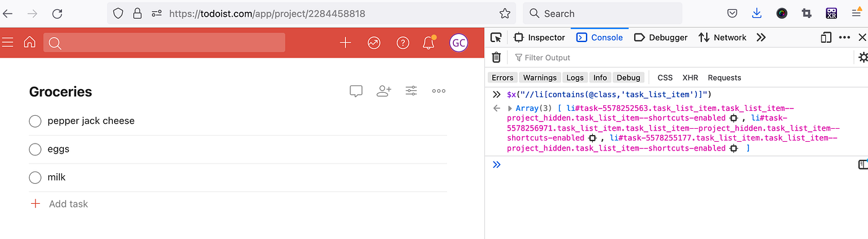
Task: Activate devtools element picker icon
Action: [x=496, y=37]
